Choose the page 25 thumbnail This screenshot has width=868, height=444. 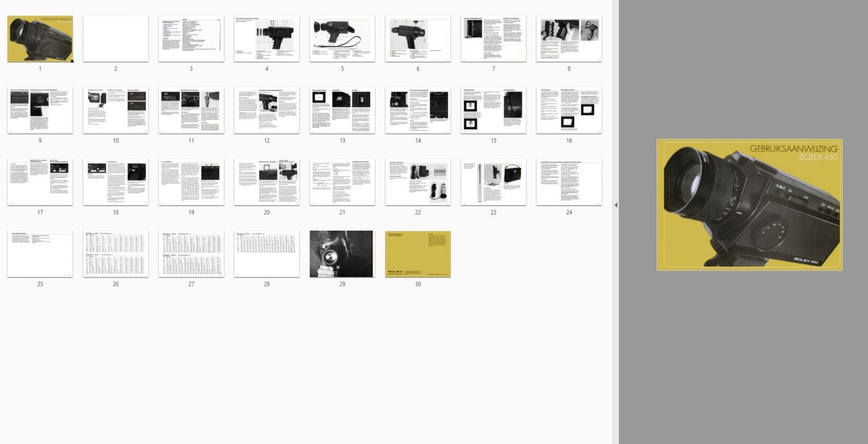click(40, 254)
